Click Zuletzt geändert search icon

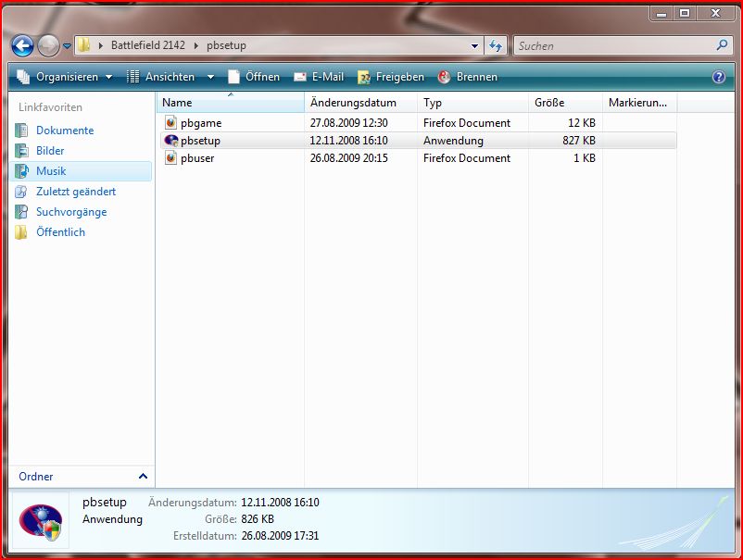(x=21, y=192)
